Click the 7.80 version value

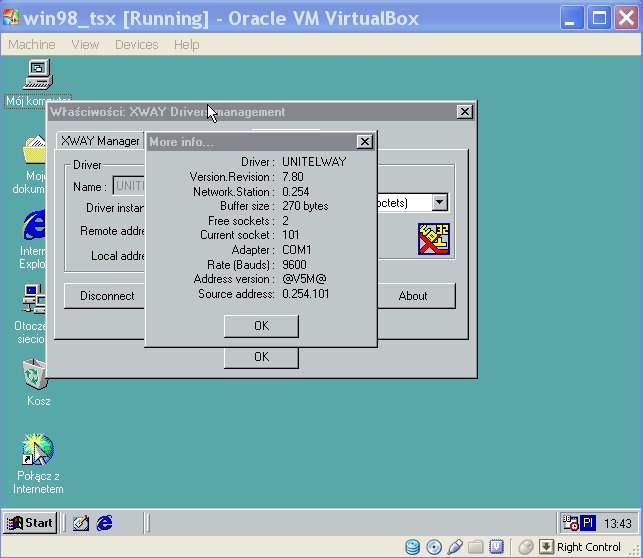pyautogui.click(x=293, y=177)
